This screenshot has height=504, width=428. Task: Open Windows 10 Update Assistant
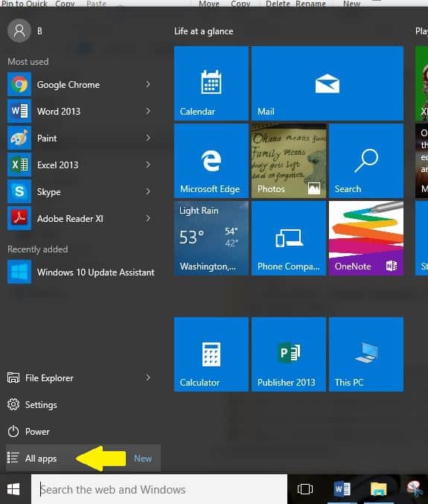(x=83, y=272)
